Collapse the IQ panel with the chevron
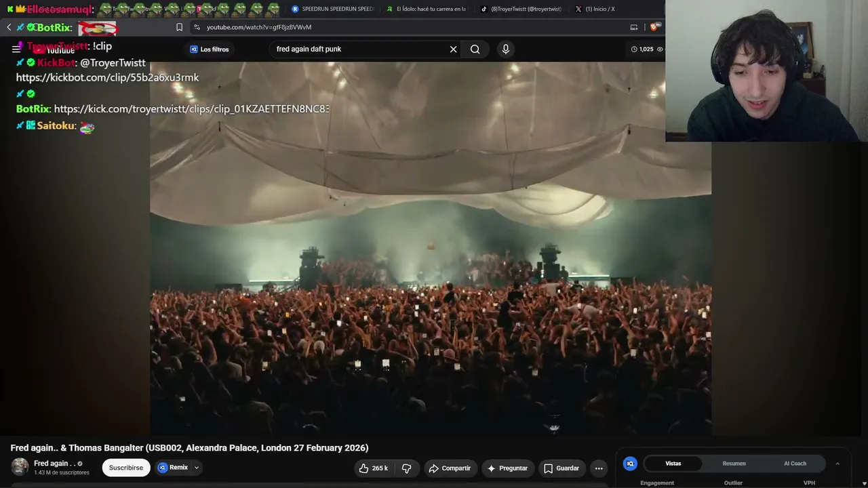The width and height of the screenshot is (868, 488). coord(837,464)
